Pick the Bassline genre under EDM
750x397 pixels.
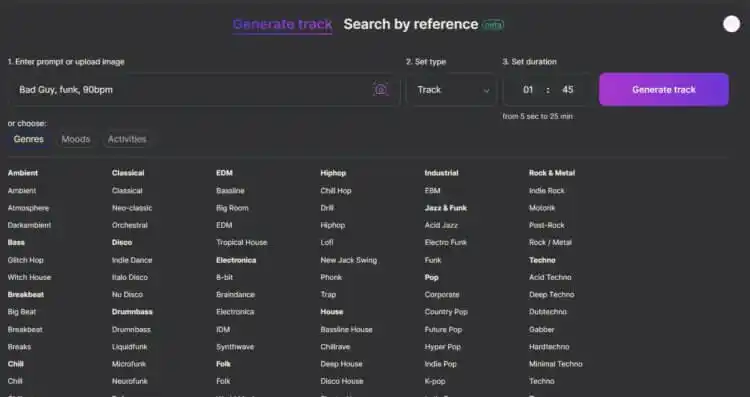230,191
